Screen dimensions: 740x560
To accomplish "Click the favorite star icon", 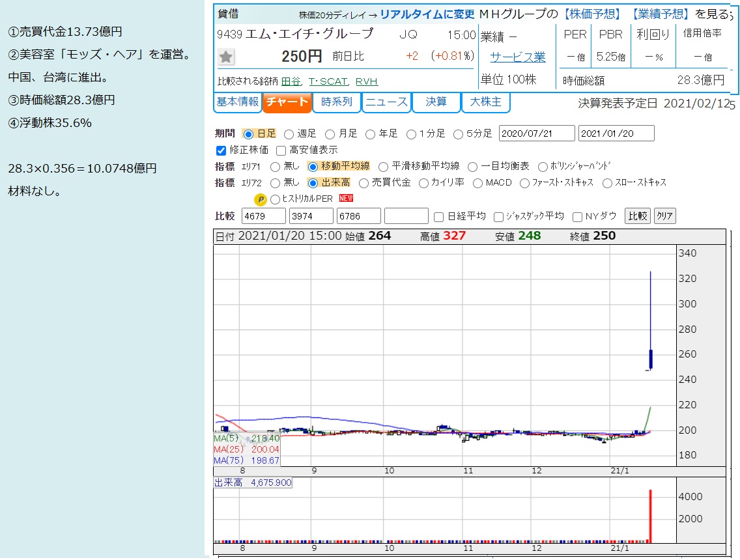I will 226,57.
